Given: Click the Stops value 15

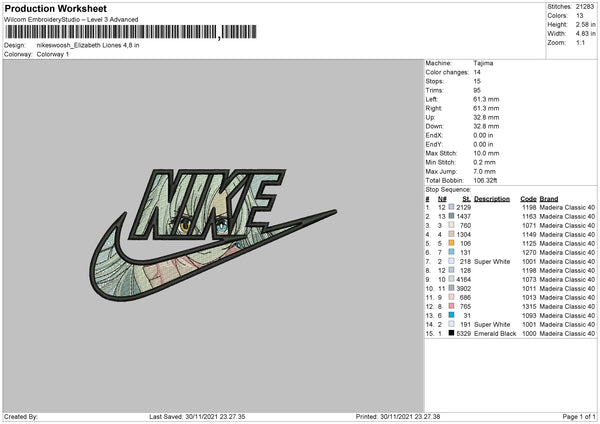Looking at the screenshot, I should (477, 81).
